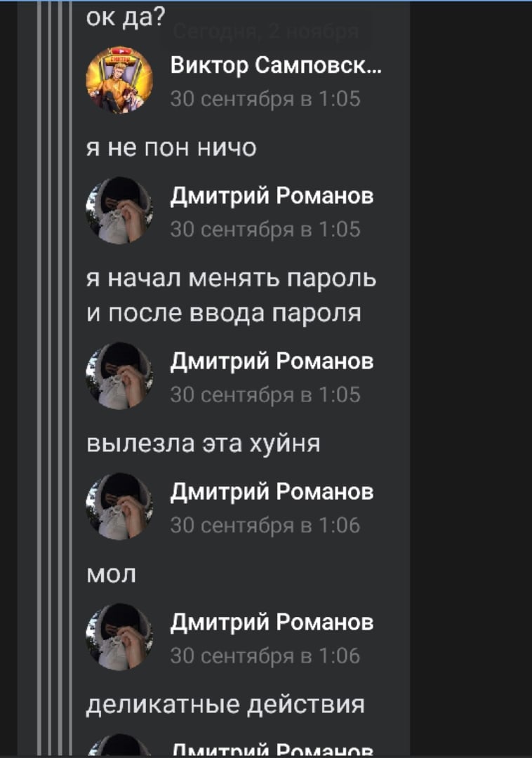Open Дмитрий Романов name above 'мол' message
The image size is (532, 758).
click(272, 491)
